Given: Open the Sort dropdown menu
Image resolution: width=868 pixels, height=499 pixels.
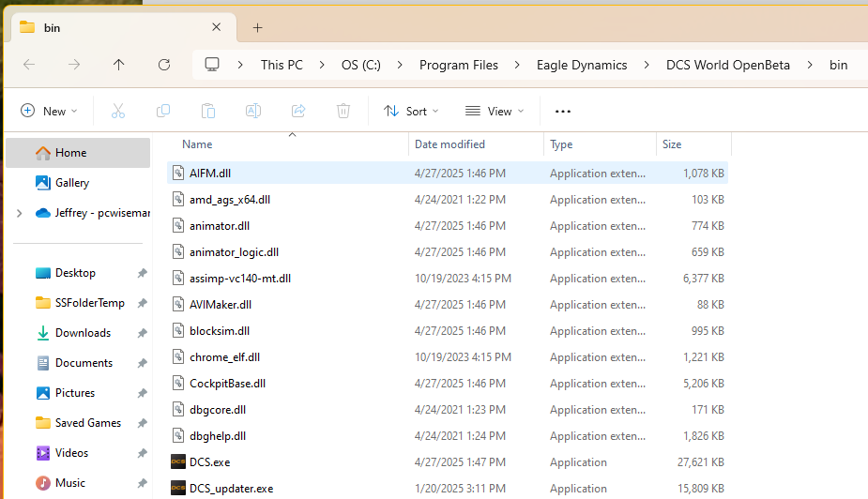Looking at the screenshot, I should (x=412, y=112).
